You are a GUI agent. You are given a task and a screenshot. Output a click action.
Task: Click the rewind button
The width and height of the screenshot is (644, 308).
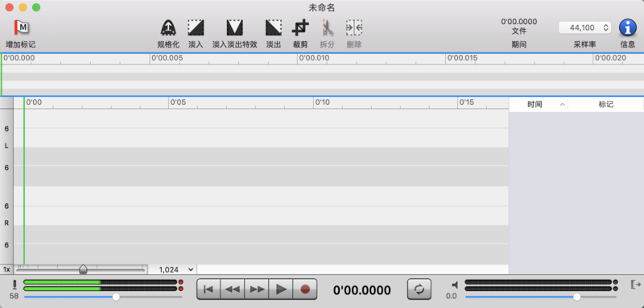pyautogui.click(x=233, y=289)
